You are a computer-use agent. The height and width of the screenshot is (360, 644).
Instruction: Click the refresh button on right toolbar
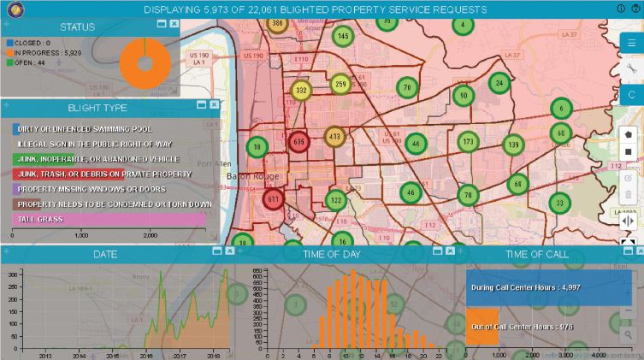click(630, 92)
